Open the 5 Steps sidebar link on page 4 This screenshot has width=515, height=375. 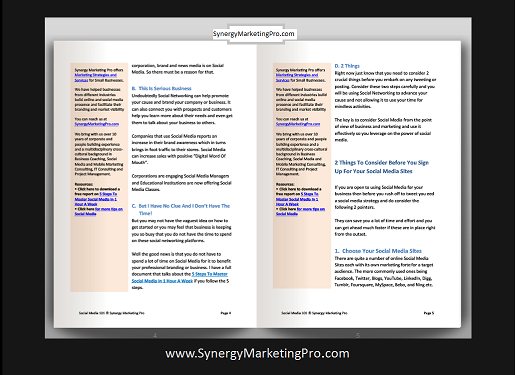click(96, 199)
